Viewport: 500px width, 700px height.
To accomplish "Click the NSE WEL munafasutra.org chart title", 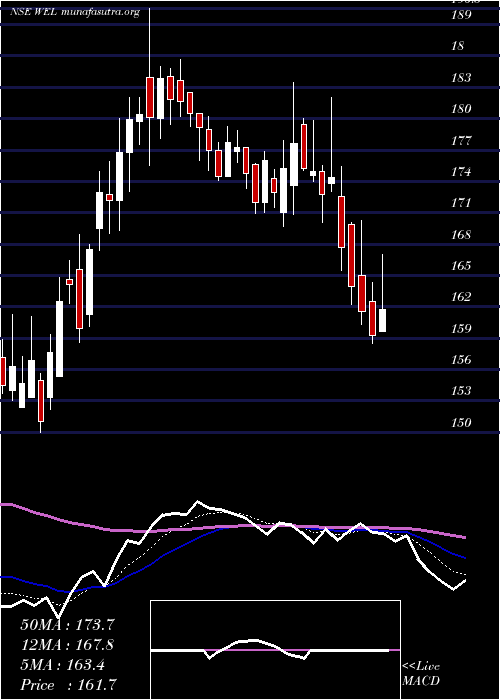I will [75, 12].
